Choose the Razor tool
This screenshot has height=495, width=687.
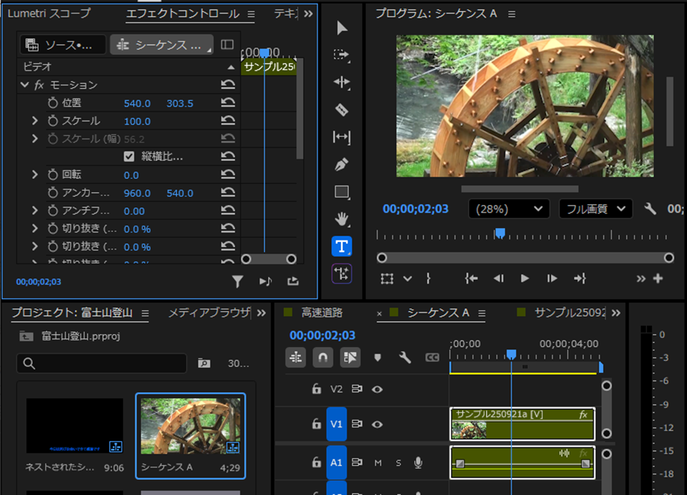coord(342,109)
